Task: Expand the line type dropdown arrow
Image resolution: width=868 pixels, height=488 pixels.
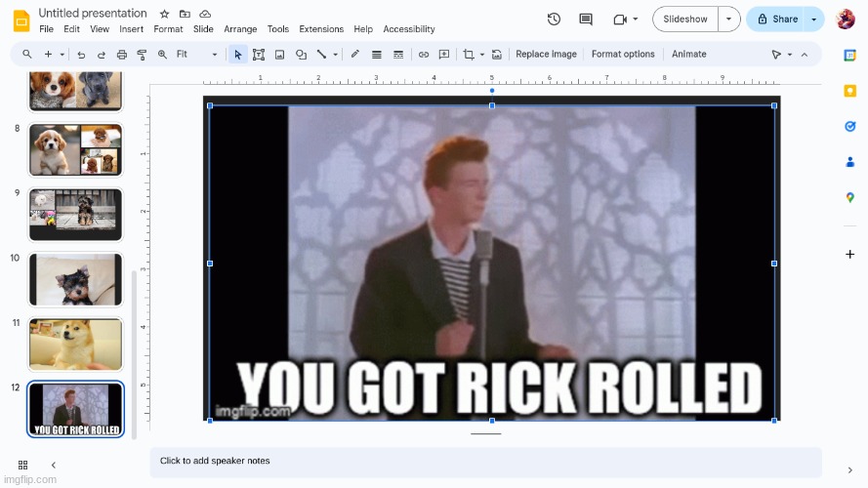Action: (x=336, y=55)
